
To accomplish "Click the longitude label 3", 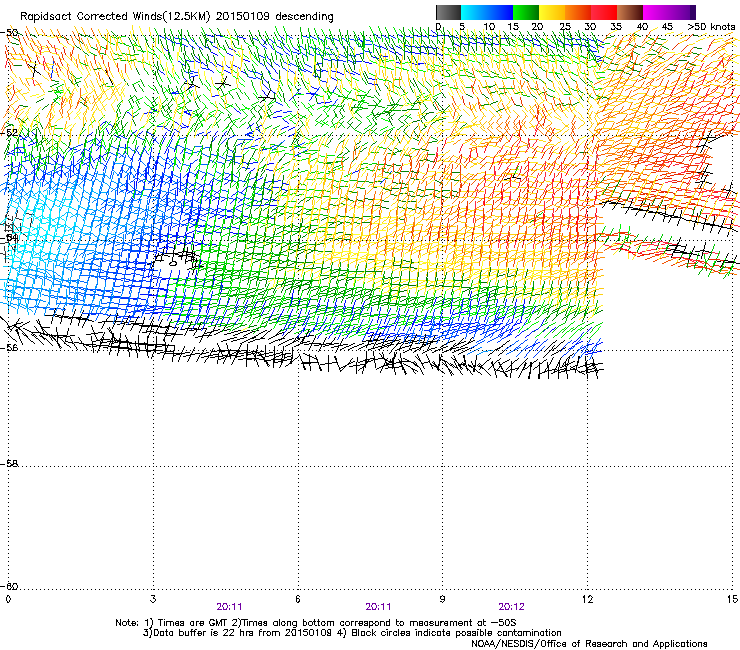I will click(x=153, y=599).
